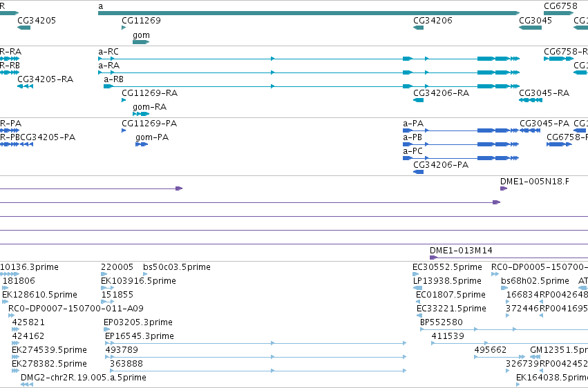This screenshot has height=388, width=588.
Task: Select the CG11269 gene label
Action: tap(142, 20)
